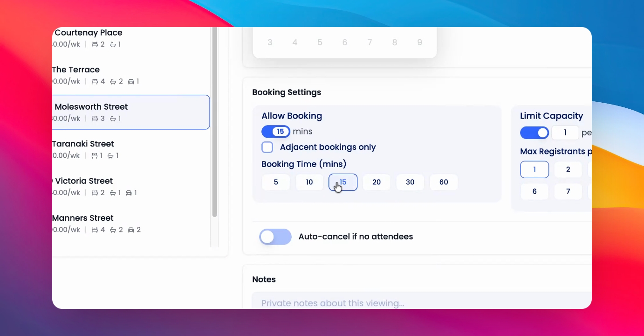Set max registrants to 6
The height and width of the screenshot is (336, 644).
(x=534, y=191)
